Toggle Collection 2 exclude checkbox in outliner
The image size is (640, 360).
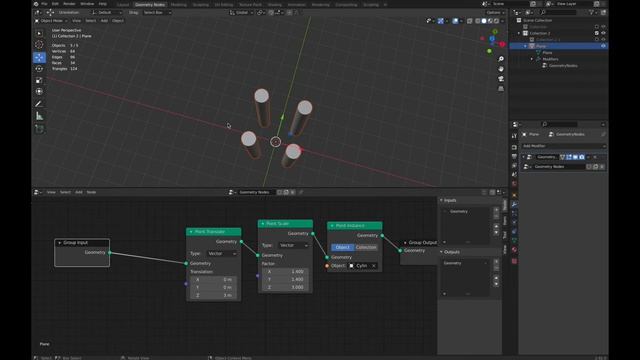pyautogui.click(x=597, y=33)
